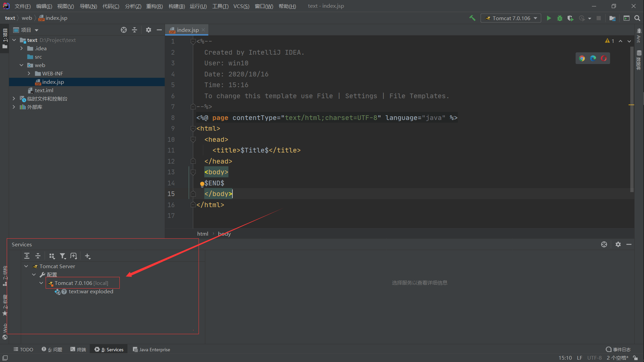Image resolution: width=644 pixels, height=362 pixels.
Task: Open the Java Enterprise tool window
Action: click(x=151, y=350)
